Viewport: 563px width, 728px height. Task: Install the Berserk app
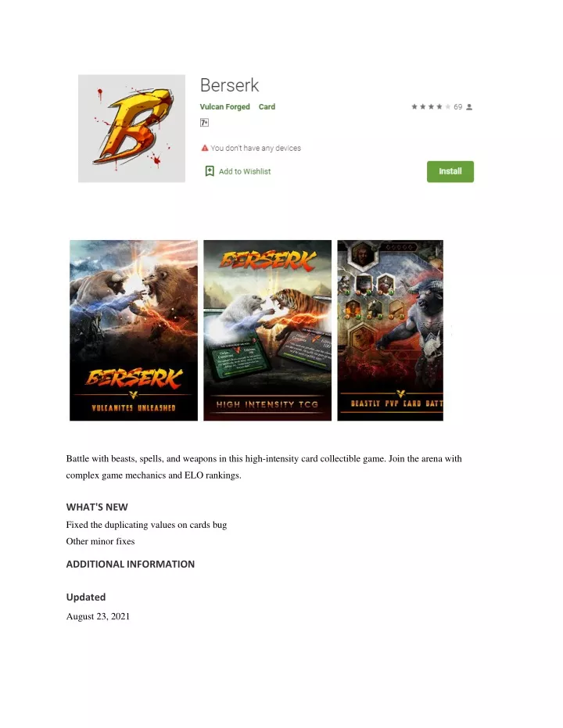coord(450,171)
